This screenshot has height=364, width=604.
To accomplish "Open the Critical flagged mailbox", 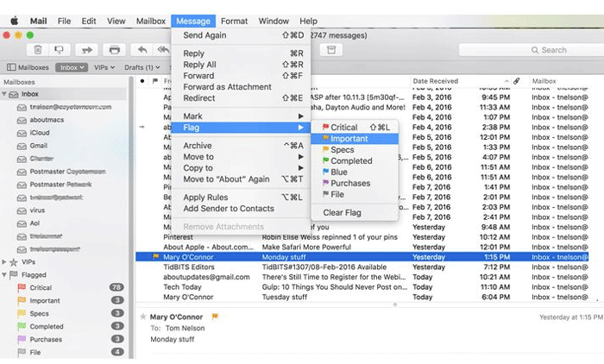I will 69,288.
